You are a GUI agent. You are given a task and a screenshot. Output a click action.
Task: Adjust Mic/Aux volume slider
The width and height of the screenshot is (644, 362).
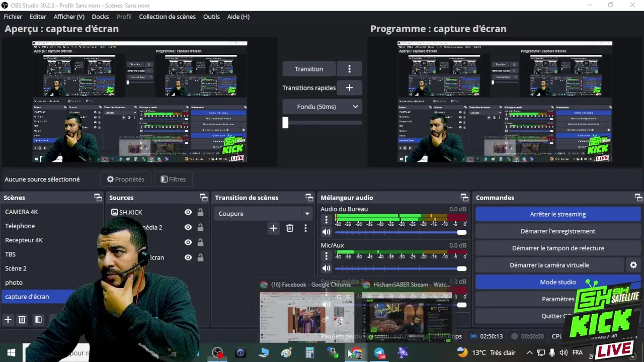point(400,268)
